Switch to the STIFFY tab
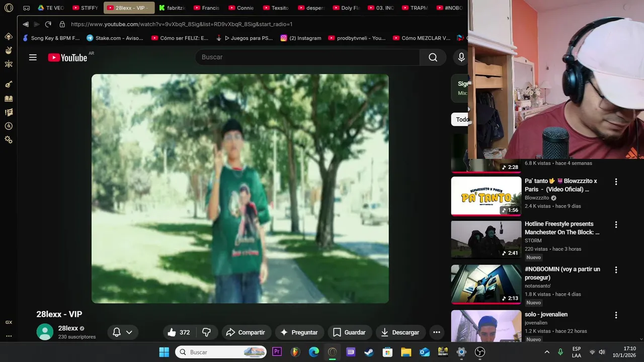 [85, 8]
